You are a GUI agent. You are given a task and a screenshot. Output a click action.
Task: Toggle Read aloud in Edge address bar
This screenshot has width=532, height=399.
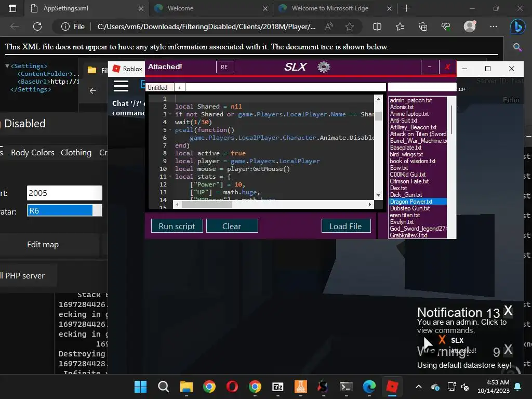point(329,26)
